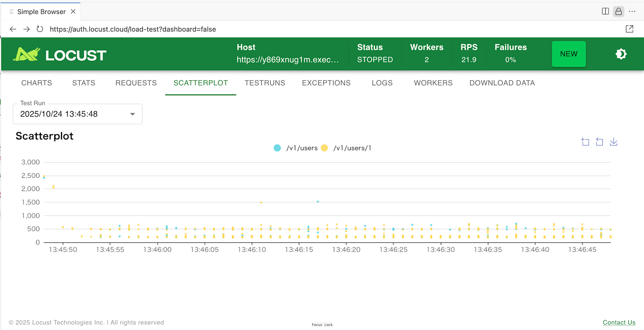Open page in external browser
Viewport: 644px width, 330px height.
tap(629, 29)
